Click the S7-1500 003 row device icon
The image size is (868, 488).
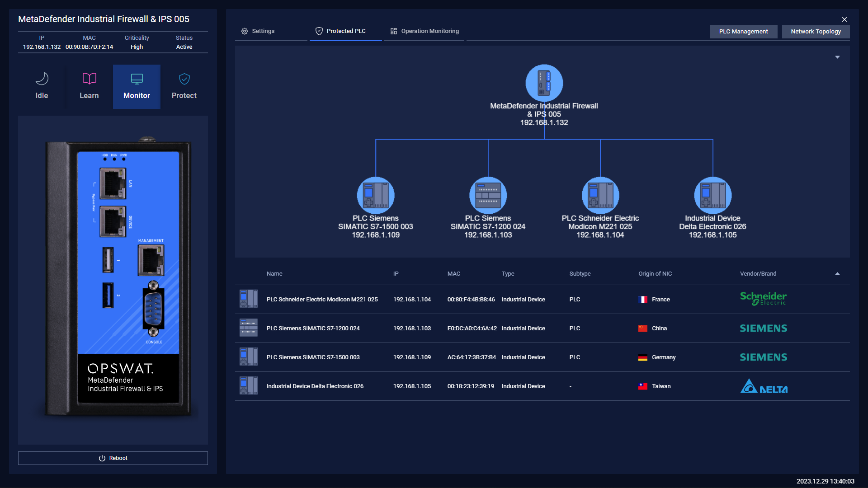coord(249,357)
